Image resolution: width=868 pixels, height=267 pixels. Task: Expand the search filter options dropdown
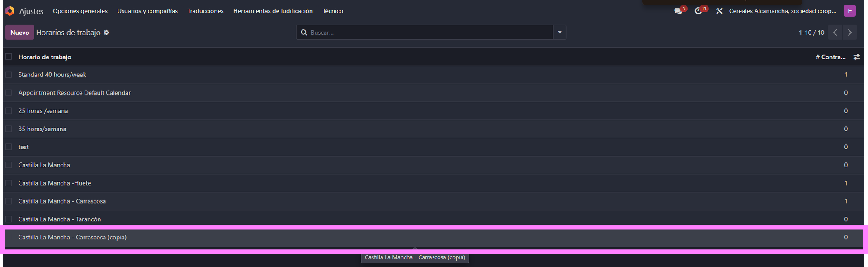(x=560, y=33)
